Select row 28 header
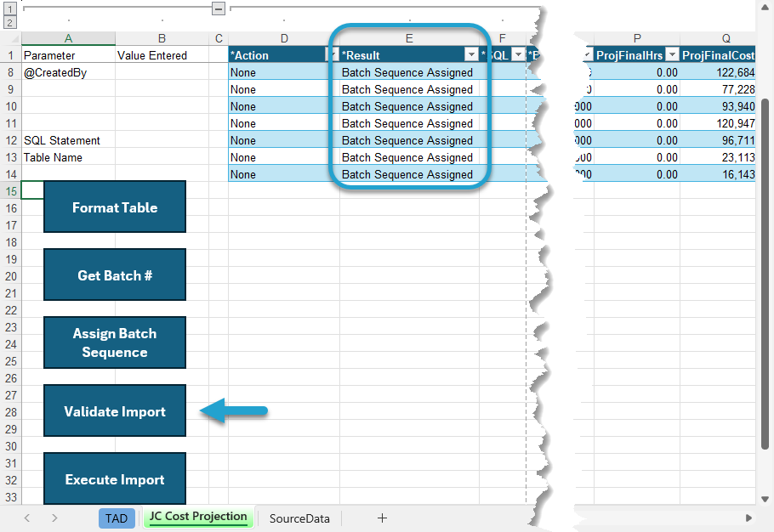Screen dimensions: 774x532 [x=11, y=412]
